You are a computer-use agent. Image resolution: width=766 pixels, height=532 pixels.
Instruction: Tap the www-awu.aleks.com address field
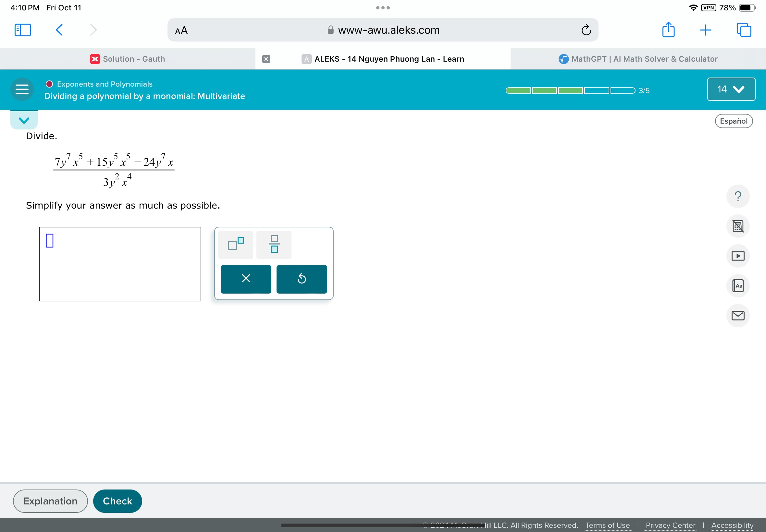click(383, 30)
